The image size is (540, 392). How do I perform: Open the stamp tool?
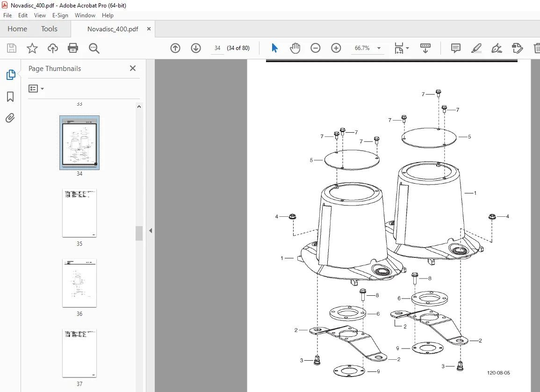coord(517,48)
